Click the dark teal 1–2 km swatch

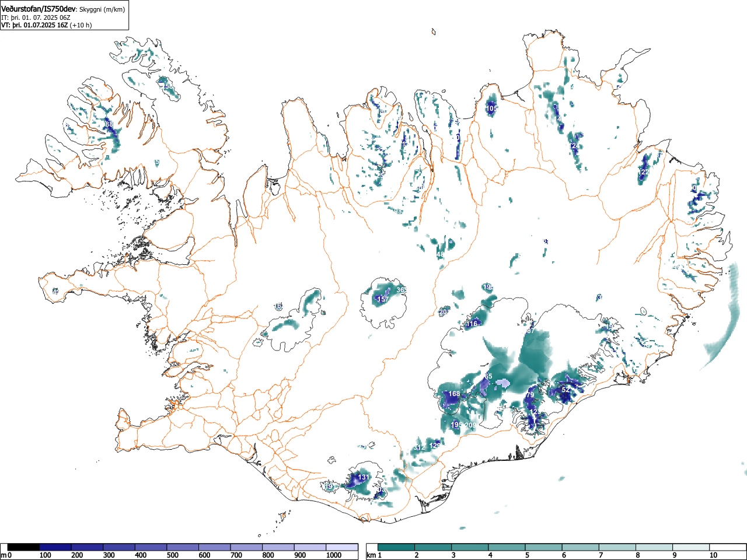click(396, 547)
